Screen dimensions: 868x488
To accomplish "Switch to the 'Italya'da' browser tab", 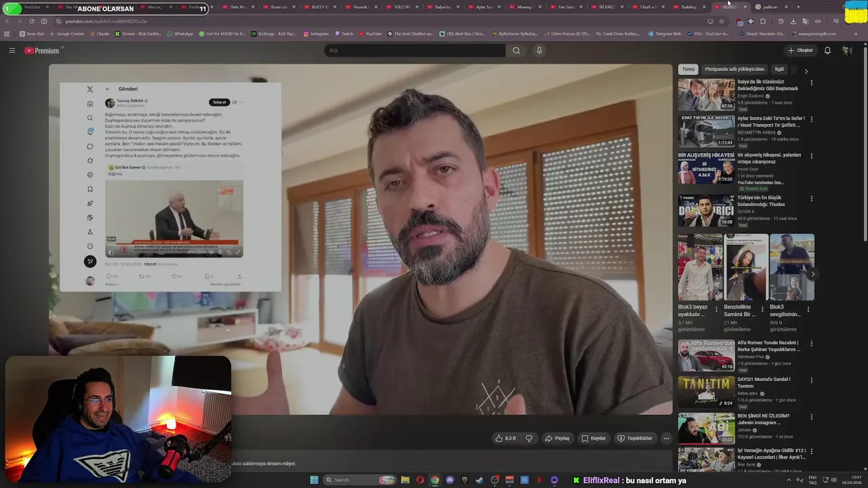I will pos(442,7).
